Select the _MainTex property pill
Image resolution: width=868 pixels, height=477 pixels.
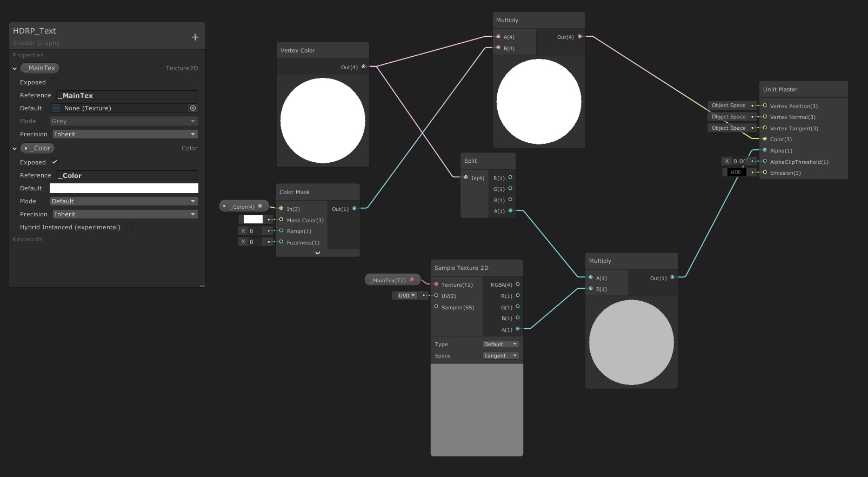[40, 68]
